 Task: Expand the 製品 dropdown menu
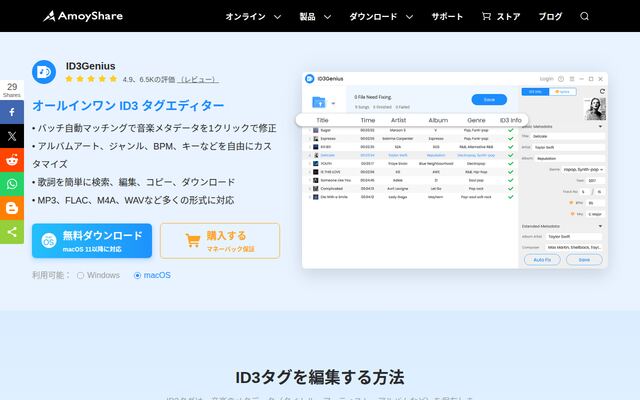point(315,16)
